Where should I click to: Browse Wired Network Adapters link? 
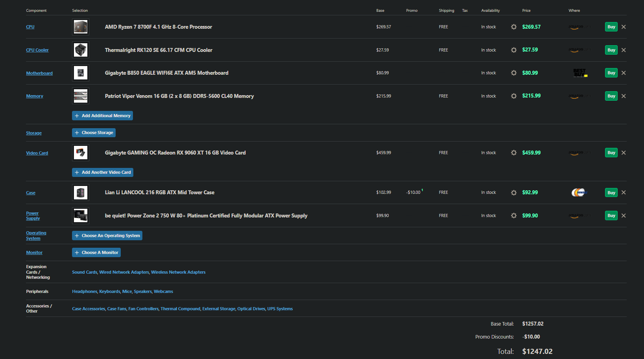124,272
